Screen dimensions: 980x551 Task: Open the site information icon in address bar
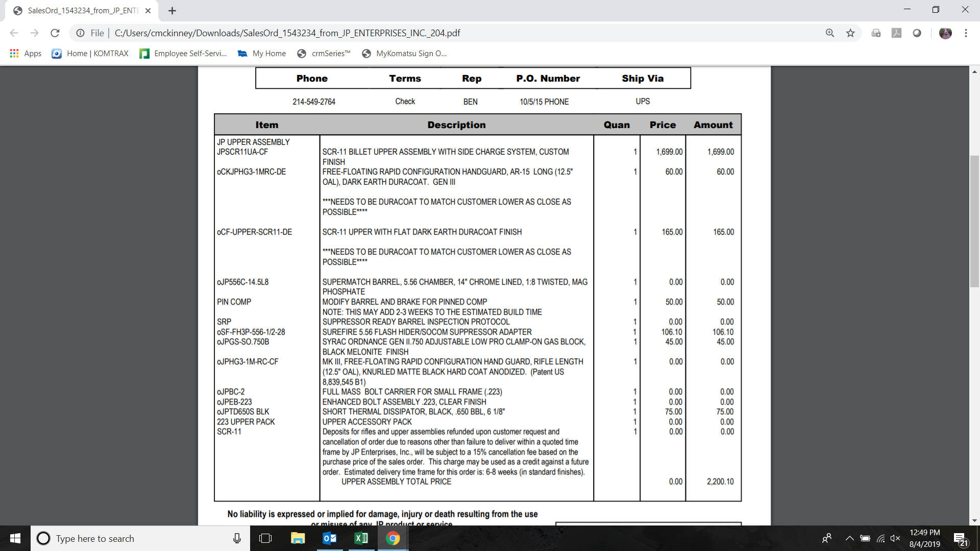click(80, 33)
